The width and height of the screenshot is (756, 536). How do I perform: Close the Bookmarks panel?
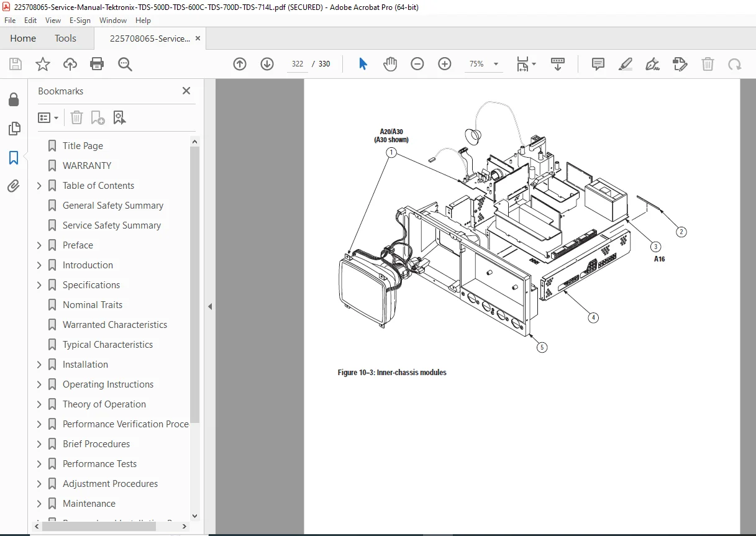[186, 91]
